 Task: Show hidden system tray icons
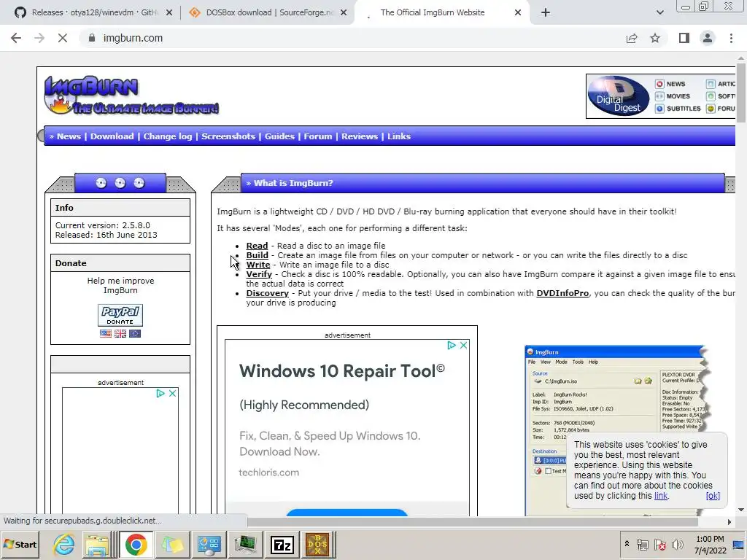tap(627, 544)
